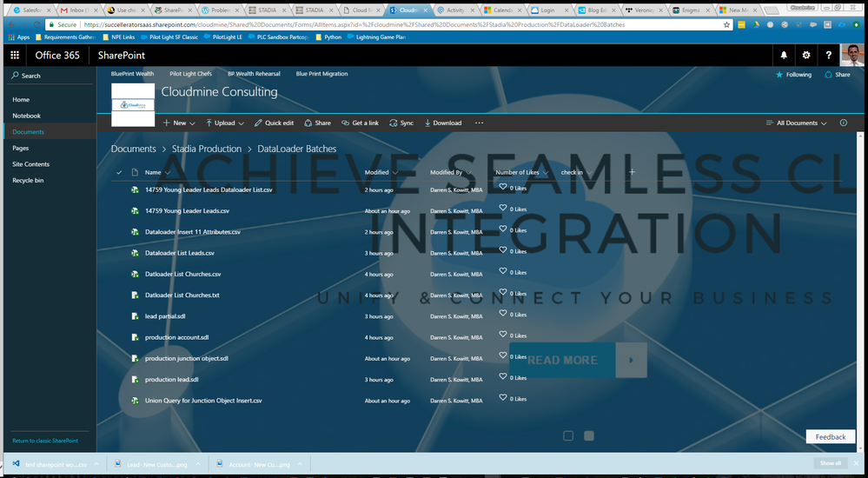
Task: Open Pages in the left navigation
Action: 21,148
